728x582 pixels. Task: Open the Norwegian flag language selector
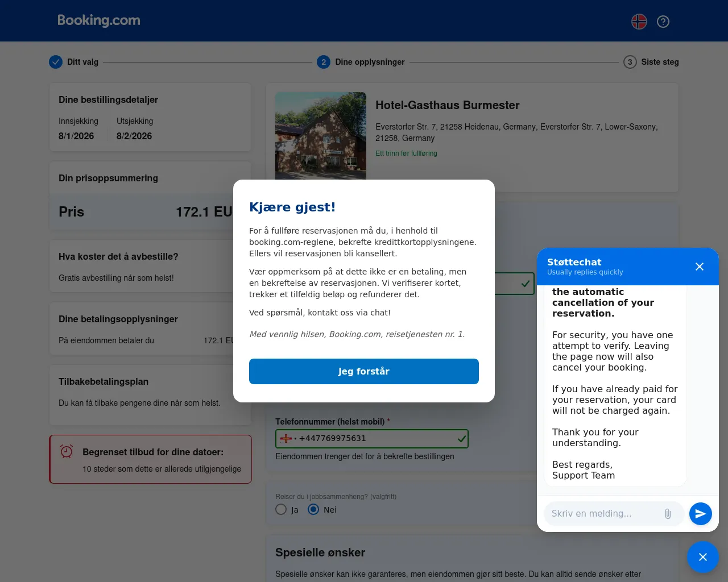tap(639, 22)
